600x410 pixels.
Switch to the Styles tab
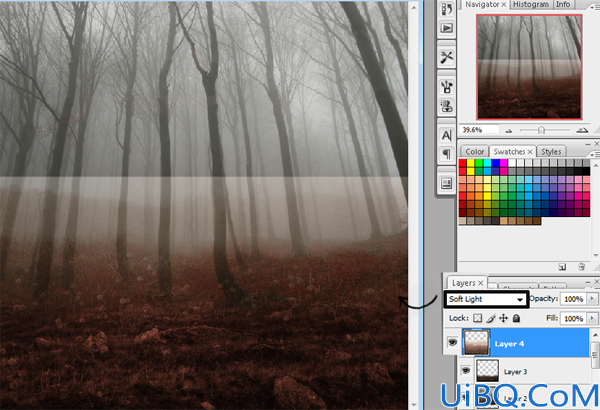pyautogui.click(x=551, y=152)
